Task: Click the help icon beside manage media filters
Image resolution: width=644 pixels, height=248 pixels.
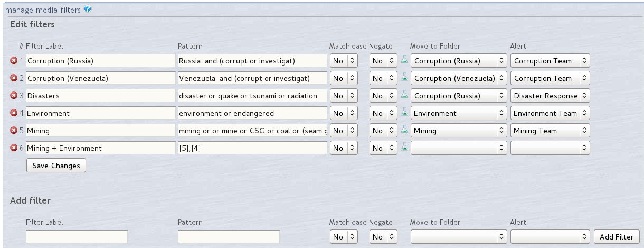Action: [87, 10]
